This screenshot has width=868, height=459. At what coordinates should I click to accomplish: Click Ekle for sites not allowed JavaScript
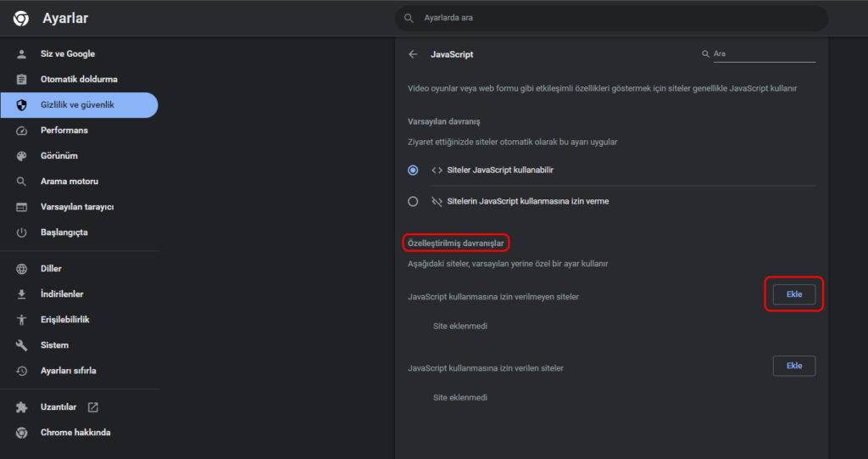click(793, 294)
